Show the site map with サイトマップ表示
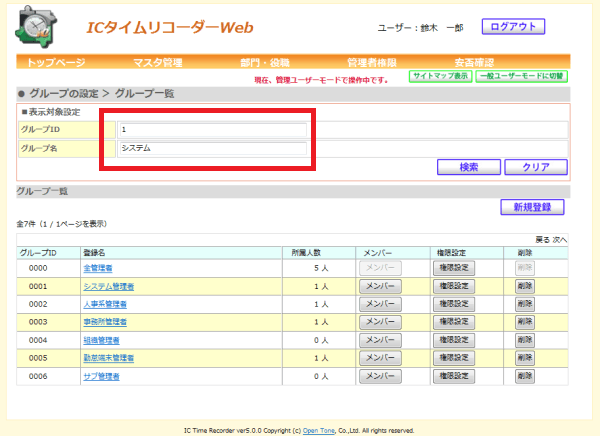The image size is (600, 436). click(440, 76)
